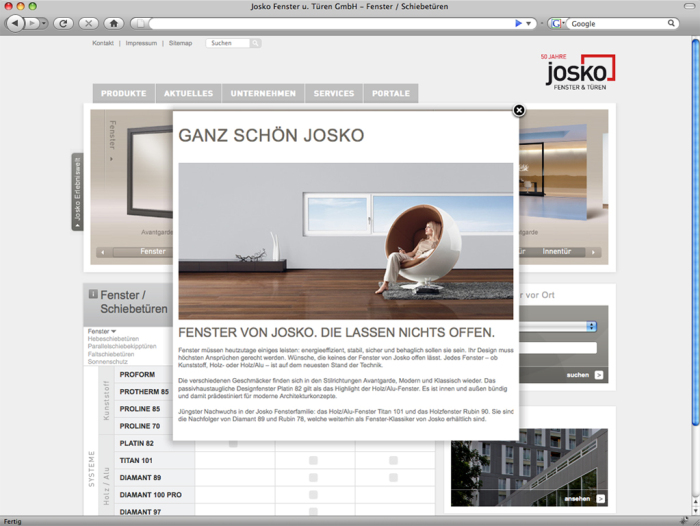Select Innentür in the carousel bar

tap(557, 251)
